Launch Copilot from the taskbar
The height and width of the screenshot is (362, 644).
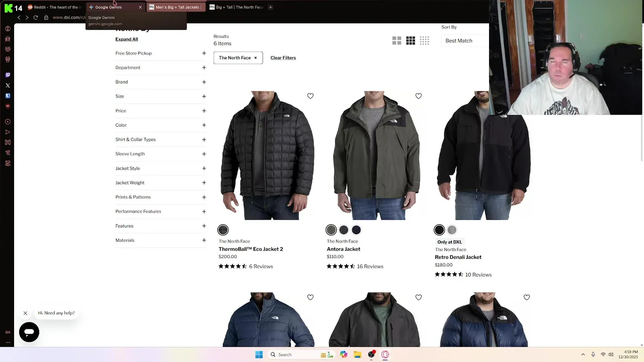344,354
